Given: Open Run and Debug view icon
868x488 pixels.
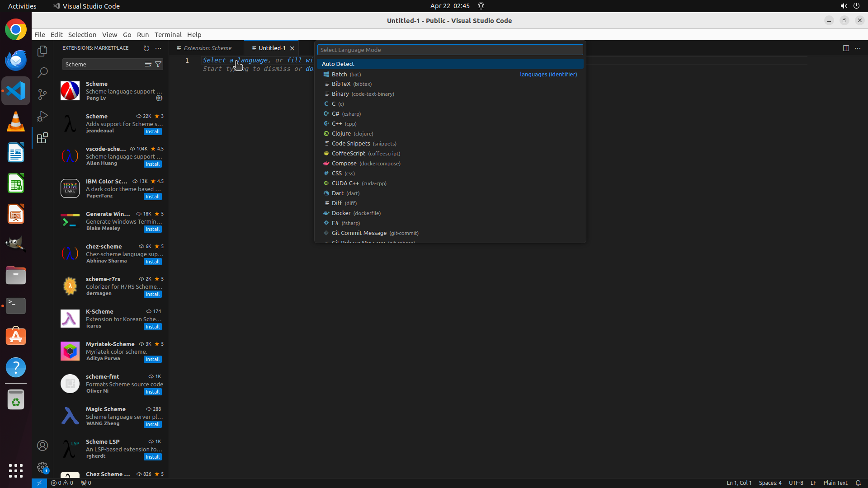Looking at the screenshot, I should pos(42,116).
